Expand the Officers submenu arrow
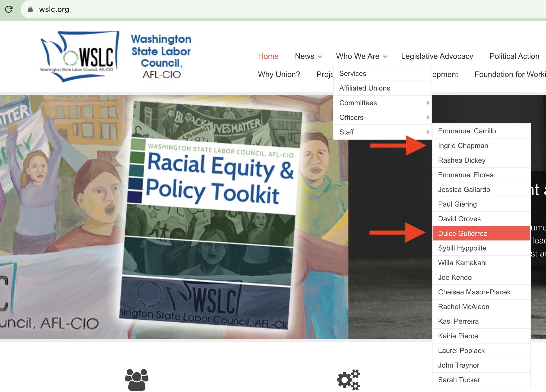This screenshot has height=392, width=546. click(428, 117)
